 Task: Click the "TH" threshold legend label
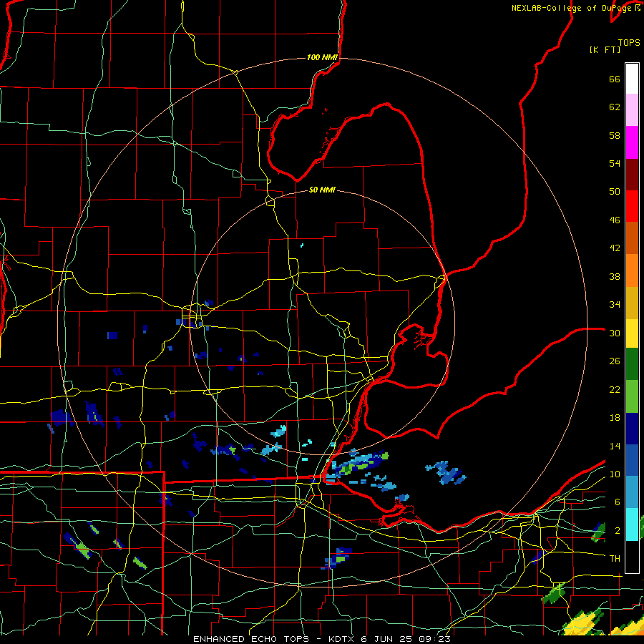coord(615,559)
